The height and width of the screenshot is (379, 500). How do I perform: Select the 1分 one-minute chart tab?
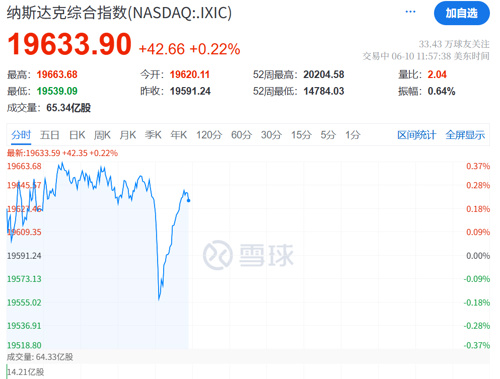click(x=353, y=135)
